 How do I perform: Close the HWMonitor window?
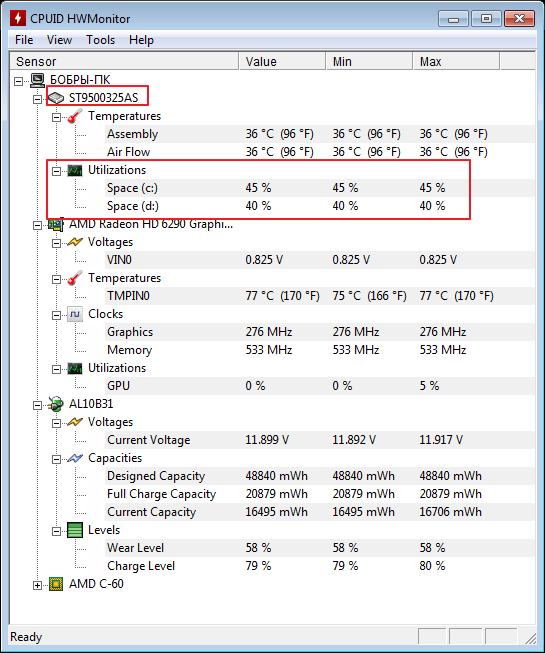519,19
